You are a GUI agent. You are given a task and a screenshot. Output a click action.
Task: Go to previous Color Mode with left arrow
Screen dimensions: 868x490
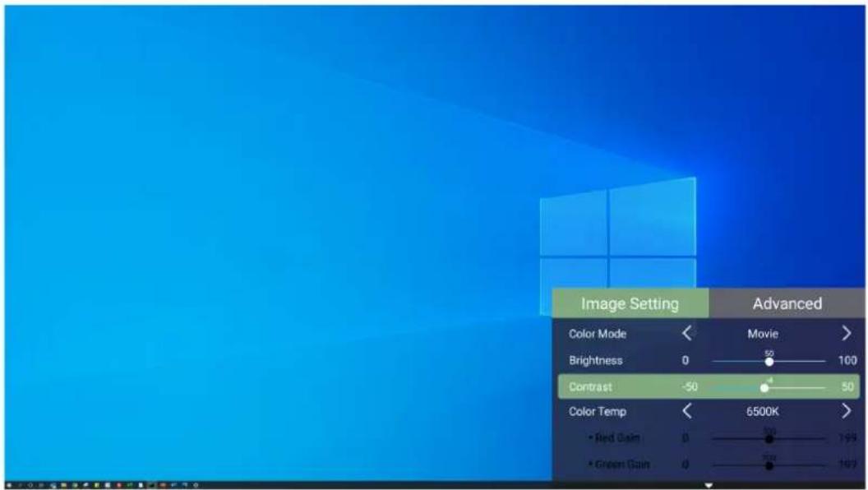pos(687,333)
